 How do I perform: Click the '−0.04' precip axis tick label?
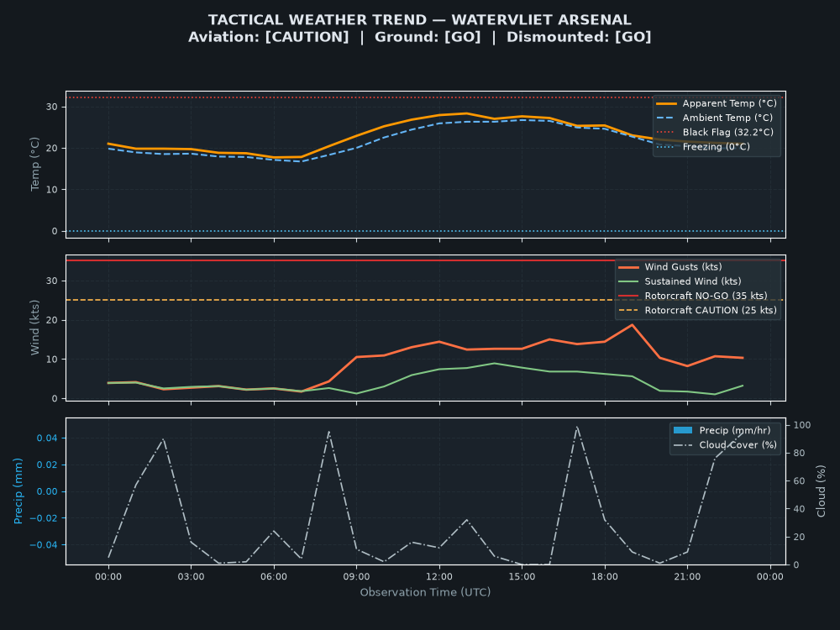(44, 545)
